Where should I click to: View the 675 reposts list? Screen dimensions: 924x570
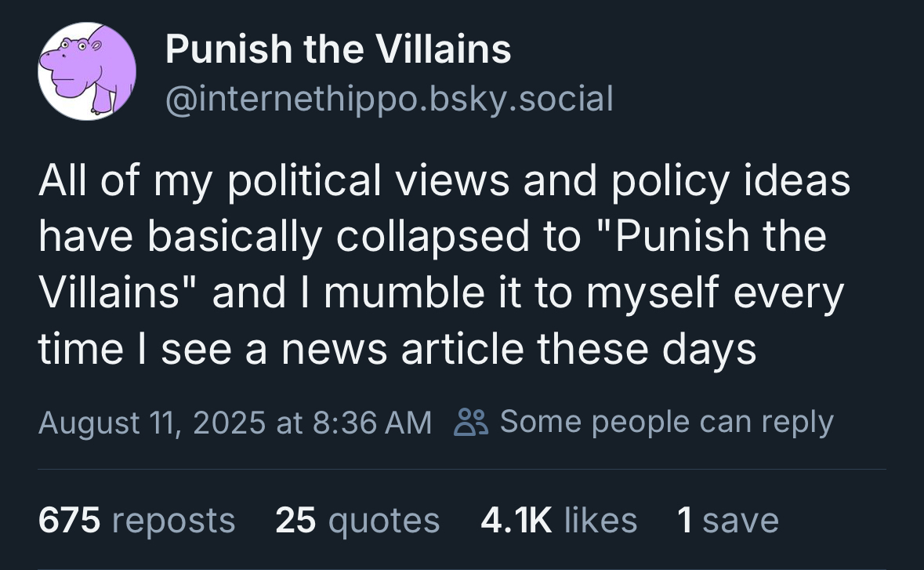136,520
